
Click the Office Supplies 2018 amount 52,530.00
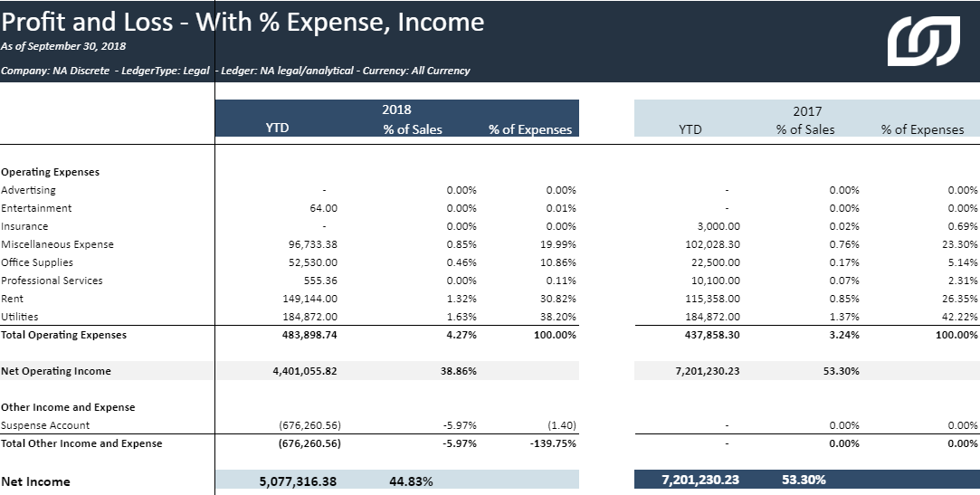point(312,262)
